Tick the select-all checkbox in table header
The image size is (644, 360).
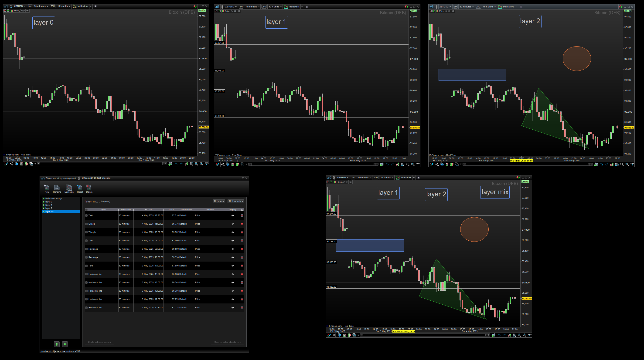click(x=86, y=210)
